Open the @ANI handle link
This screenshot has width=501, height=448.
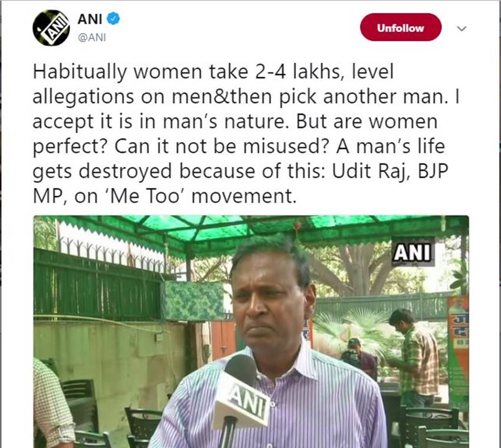(91, 36)
